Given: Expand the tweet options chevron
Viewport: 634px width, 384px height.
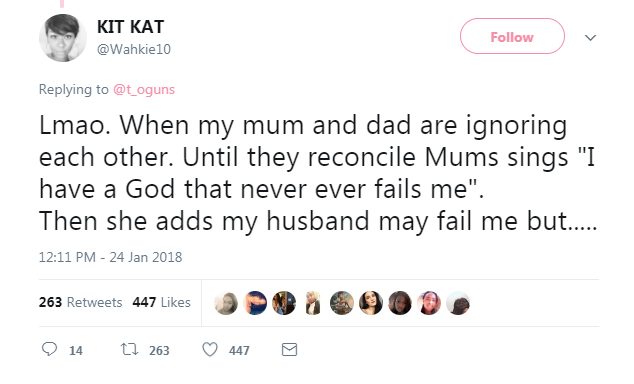Looking at the screenshot, I should click(x=590, y=38).
